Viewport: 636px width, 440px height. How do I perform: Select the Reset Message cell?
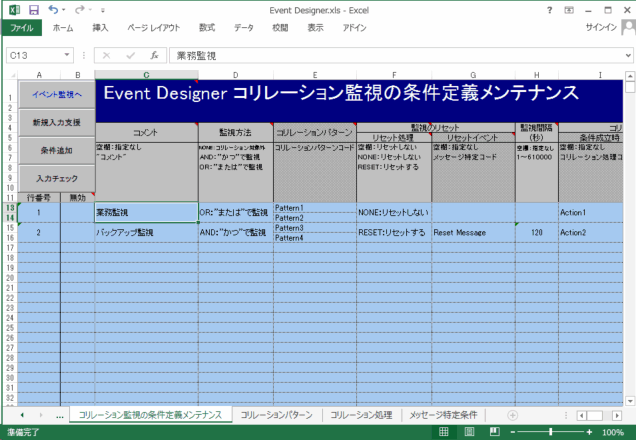pos(473,232)
